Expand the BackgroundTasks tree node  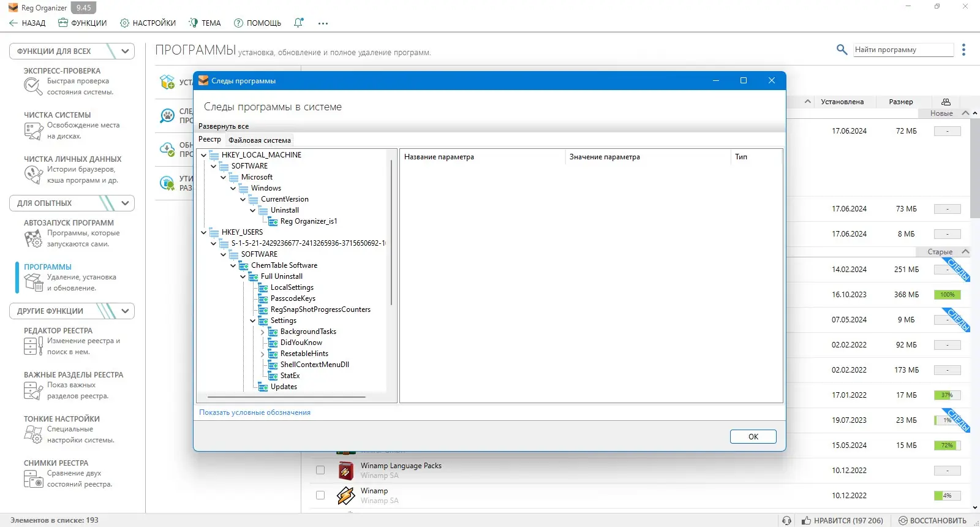263,332
